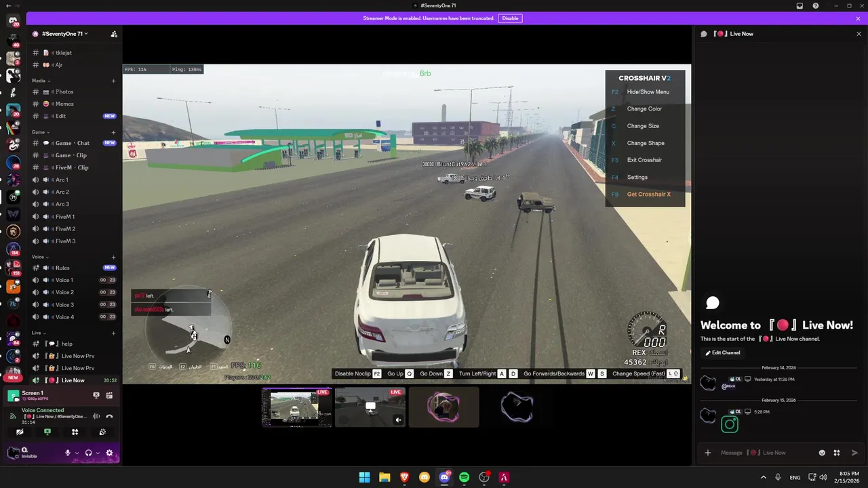Viewport: 868px width, 488px height.
Task: Select the second live stream thumbnail
Action: coord(370,407)
